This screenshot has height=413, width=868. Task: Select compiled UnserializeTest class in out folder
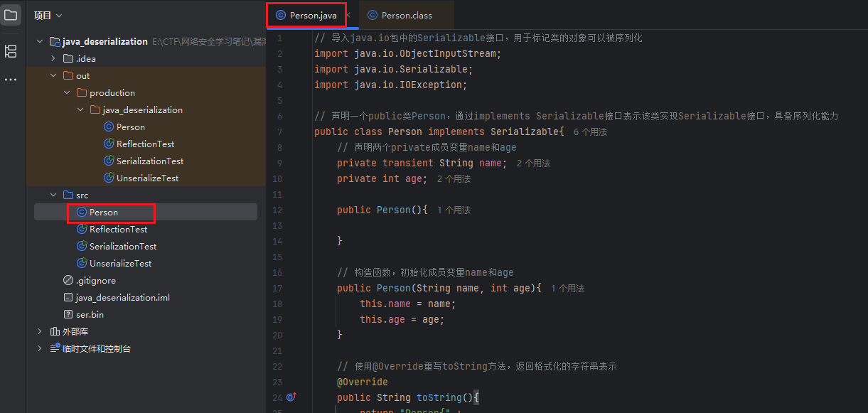[147, 178]
